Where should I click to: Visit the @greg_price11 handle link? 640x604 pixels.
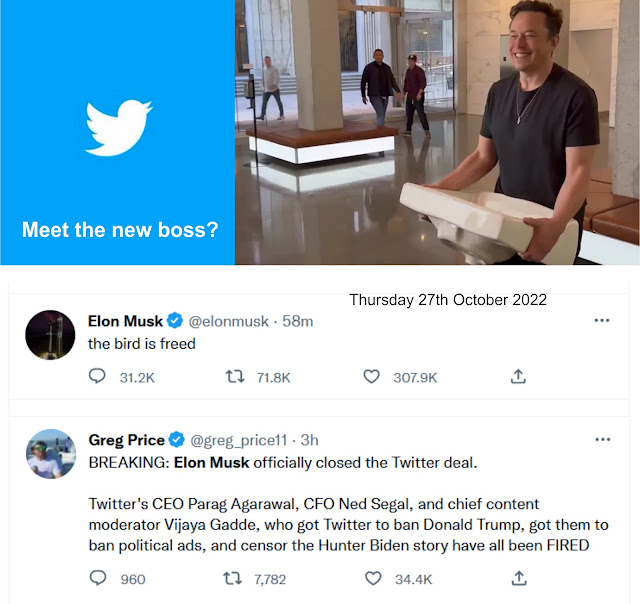tap(239, 440)
